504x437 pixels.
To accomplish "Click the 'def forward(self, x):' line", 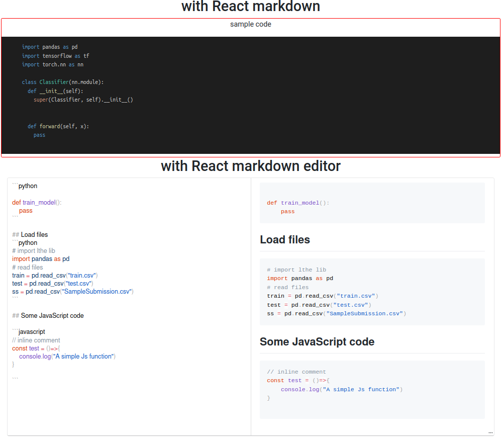I will click(x=58, y=126).
